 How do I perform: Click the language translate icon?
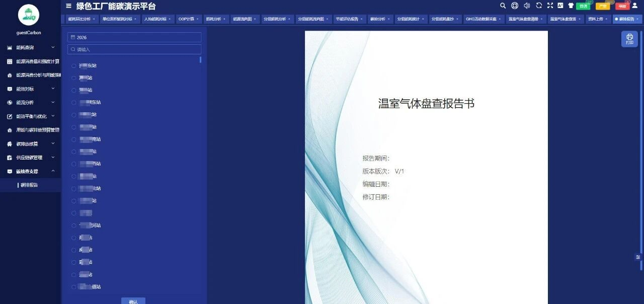560,6
